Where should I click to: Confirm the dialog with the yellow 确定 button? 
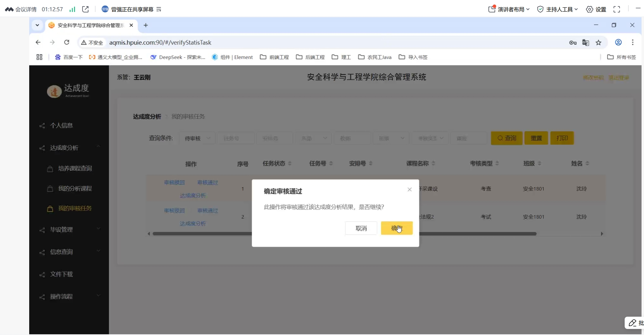click(397, 228)
